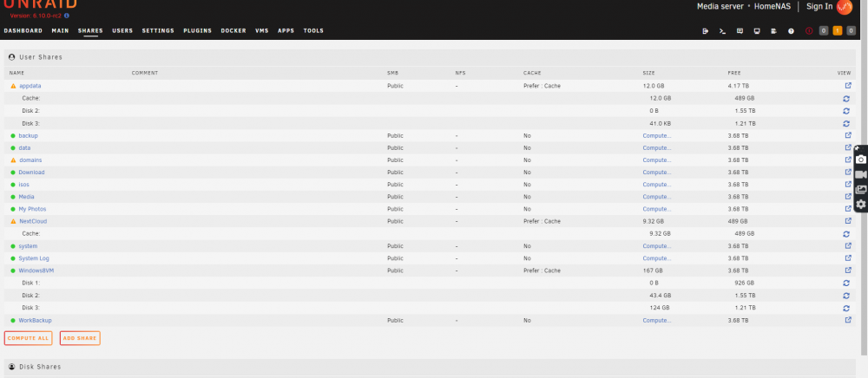Open the system log icon
Viewport: 868px width, 378px height.
click(774, 31)
